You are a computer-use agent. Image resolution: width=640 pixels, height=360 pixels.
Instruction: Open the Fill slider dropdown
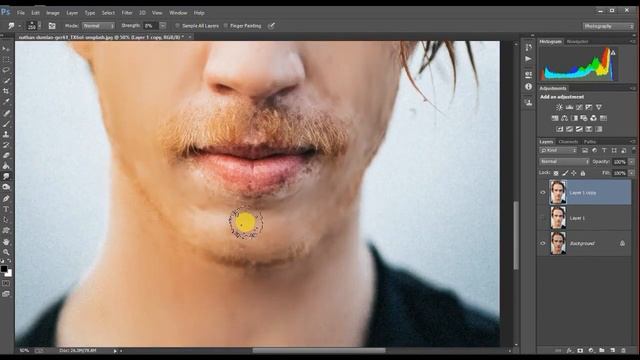(631, 173)
